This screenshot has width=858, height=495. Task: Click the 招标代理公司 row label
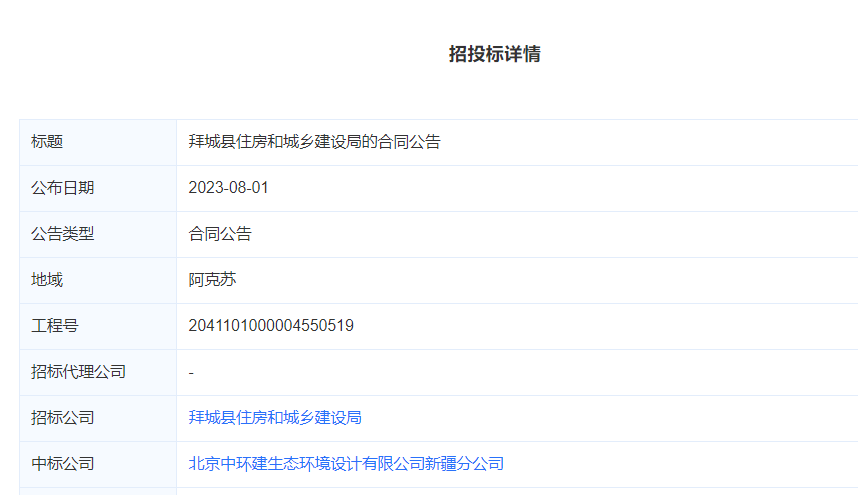pos(79,372)
